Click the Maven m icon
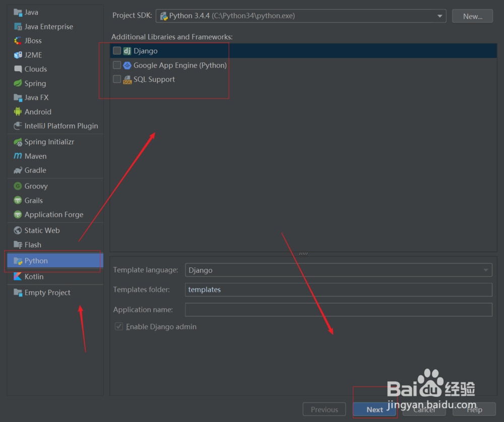This screenshot has width=504, height=422. tap(18, 156)
